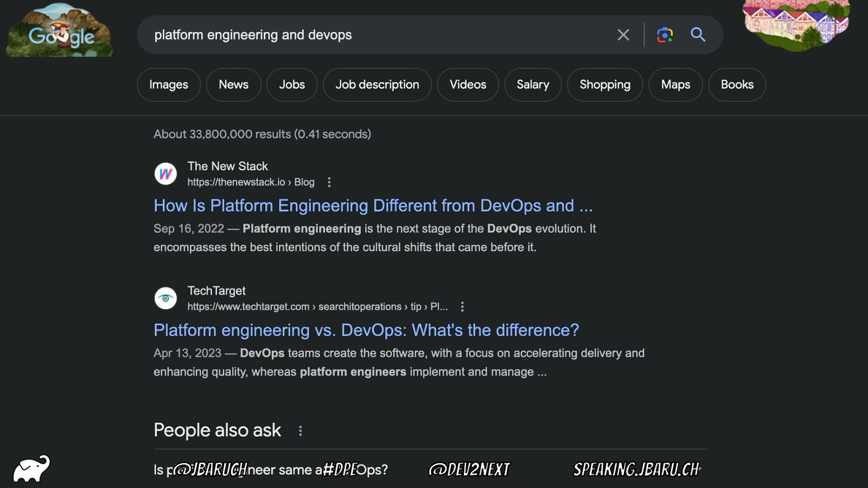Select the Job description filter chip
This screenshot has height=488, width=868.
377,85
